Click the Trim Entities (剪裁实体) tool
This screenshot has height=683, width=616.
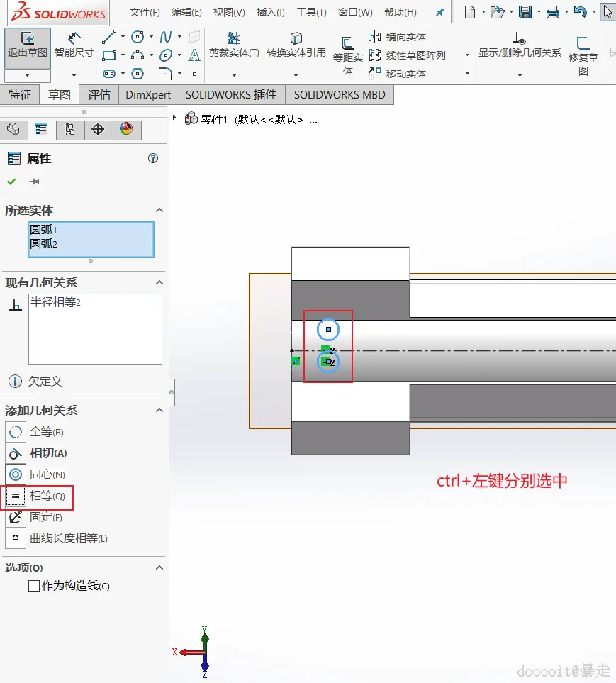point(234,45)
